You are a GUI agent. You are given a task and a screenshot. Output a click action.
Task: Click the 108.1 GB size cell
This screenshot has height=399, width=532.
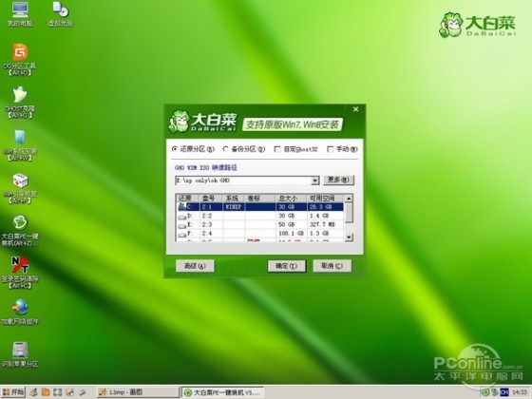click(291, 234)
